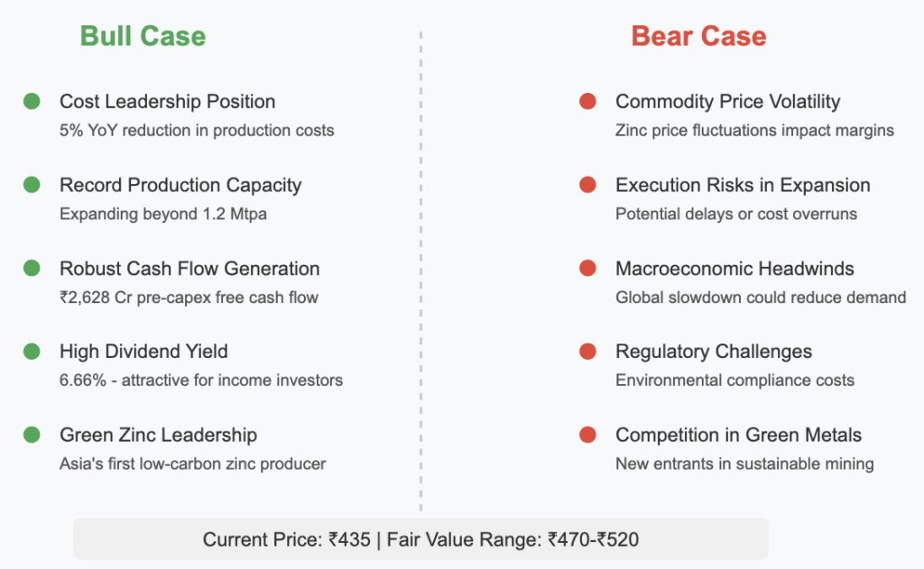
Task: Select red dot next to Execution Risks in Expansion
Action: [x=587, y=185]
